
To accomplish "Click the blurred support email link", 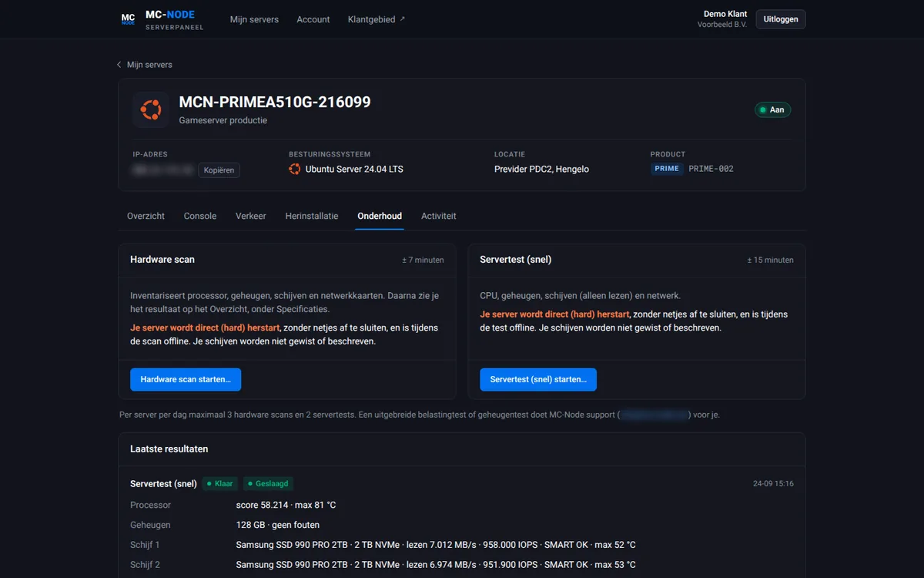I will tap(654, 415).
